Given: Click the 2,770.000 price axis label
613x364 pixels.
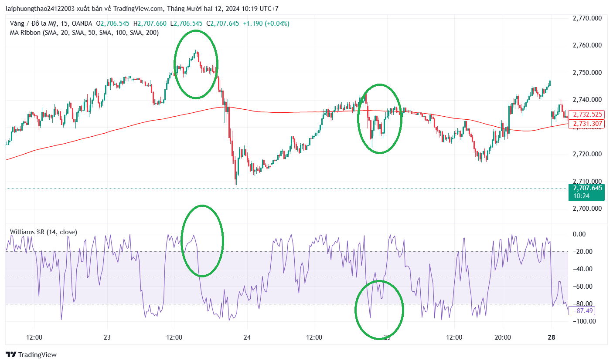Looking at the screenshot, I should 587,18.
